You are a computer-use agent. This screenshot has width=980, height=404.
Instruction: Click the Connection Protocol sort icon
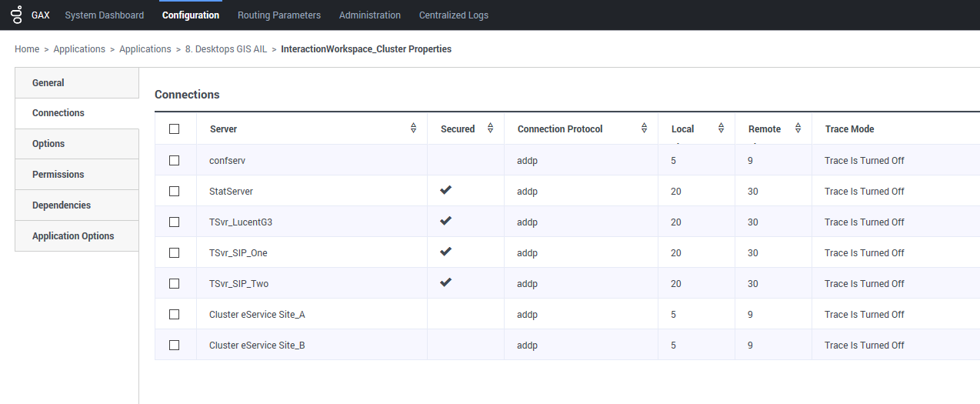pos(644,129)
